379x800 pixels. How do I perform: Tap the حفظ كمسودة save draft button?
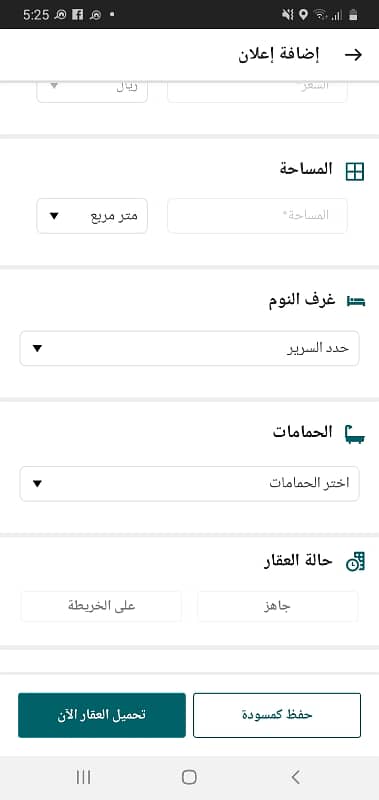coord(277,715)
